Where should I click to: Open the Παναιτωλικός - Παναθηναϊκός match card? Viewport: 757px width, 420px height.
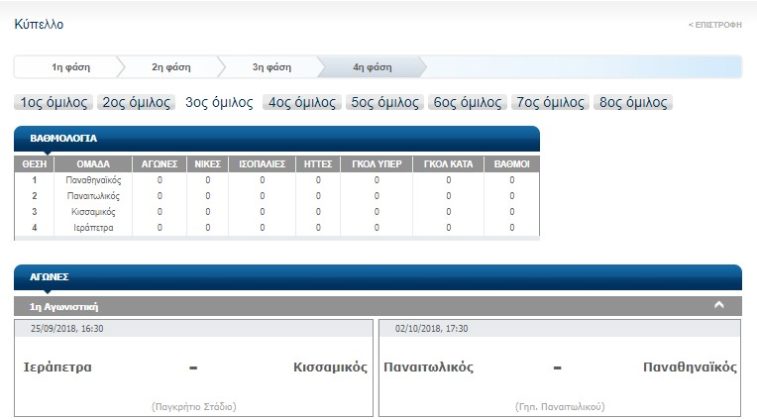(560, 368)
